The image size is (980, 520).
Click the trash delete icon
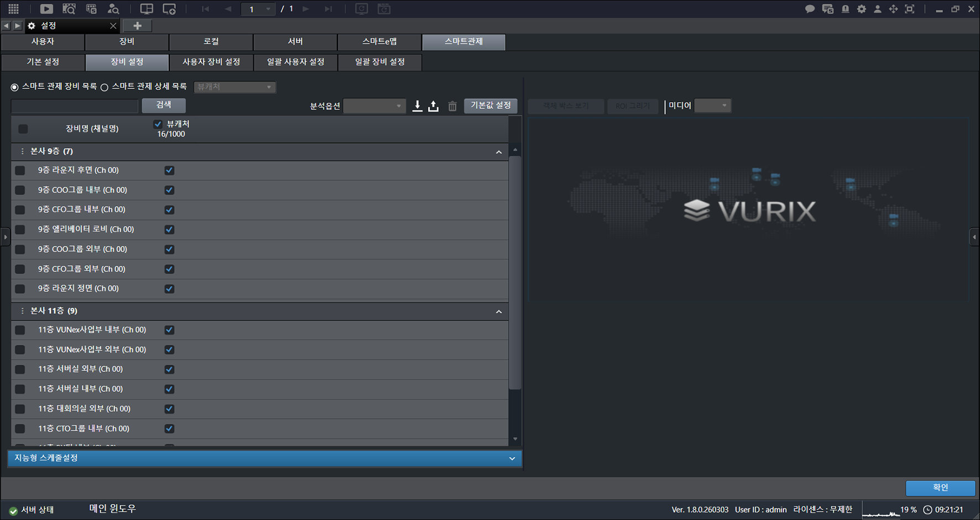452,106
